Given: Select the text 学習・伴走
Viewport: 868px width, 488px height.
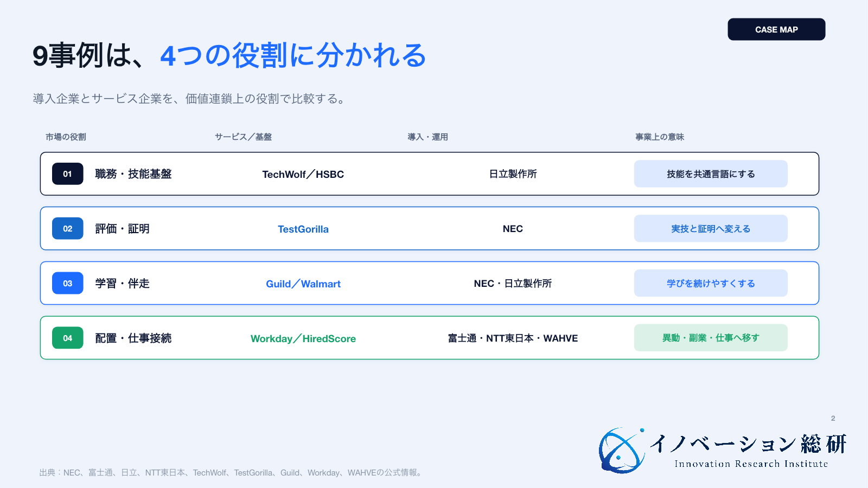Looking at the screenshot, I should 123,283.
